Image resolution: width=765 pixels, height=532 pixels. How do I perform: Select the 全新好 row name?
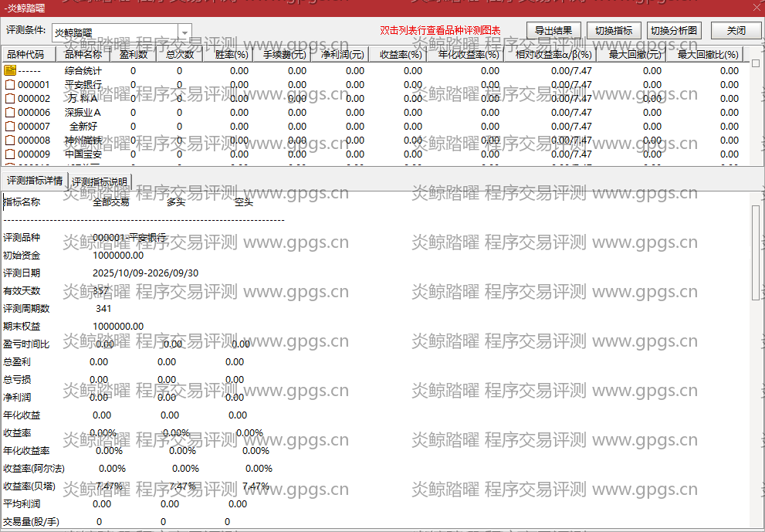coord(83,127)
